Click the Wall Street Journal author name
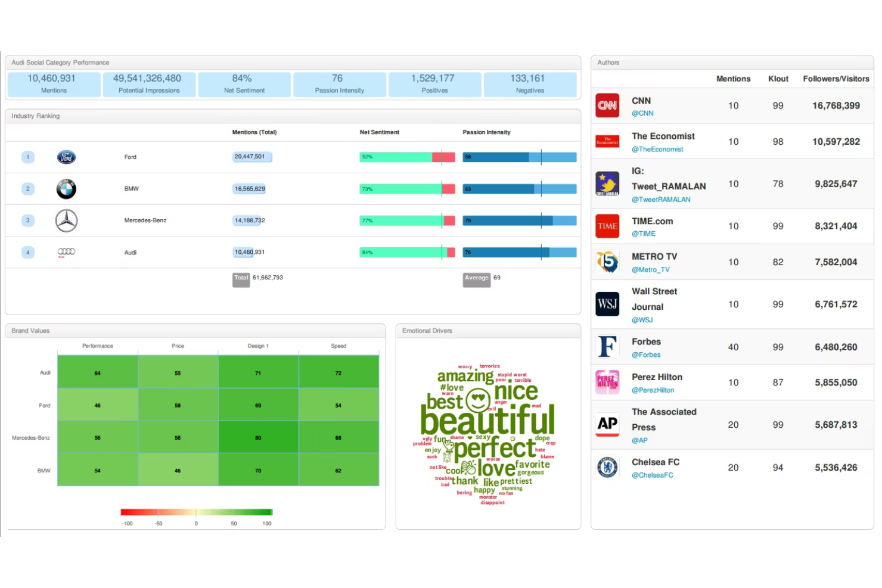The image size is (882, 588). [x=654, y=299]
